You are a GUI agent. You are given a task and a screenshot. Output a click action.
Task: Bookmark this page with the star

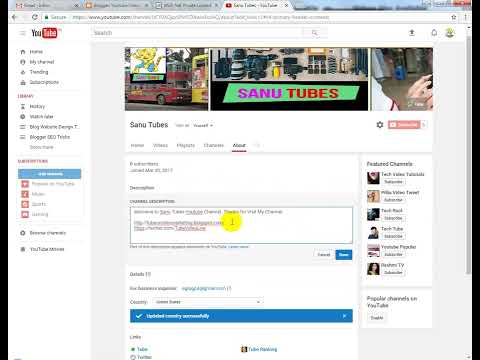tap(453, 17)
